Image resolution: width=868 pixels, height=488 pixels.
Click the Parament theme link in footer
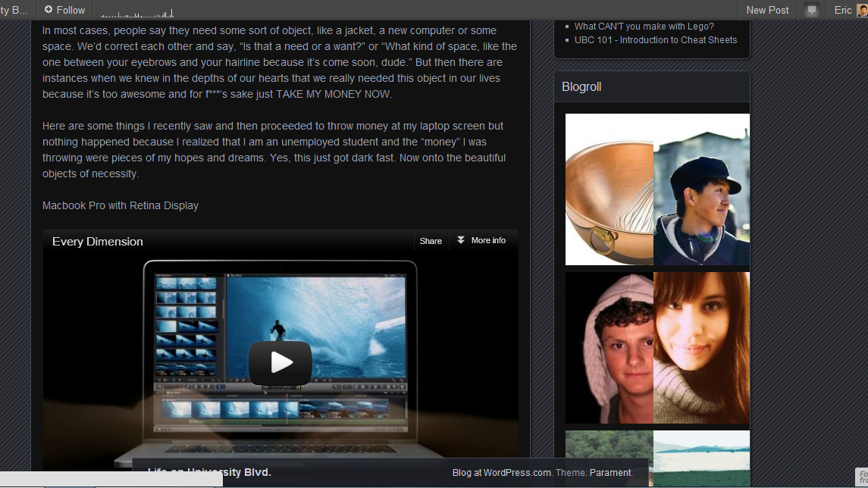[x=610, y=473]
